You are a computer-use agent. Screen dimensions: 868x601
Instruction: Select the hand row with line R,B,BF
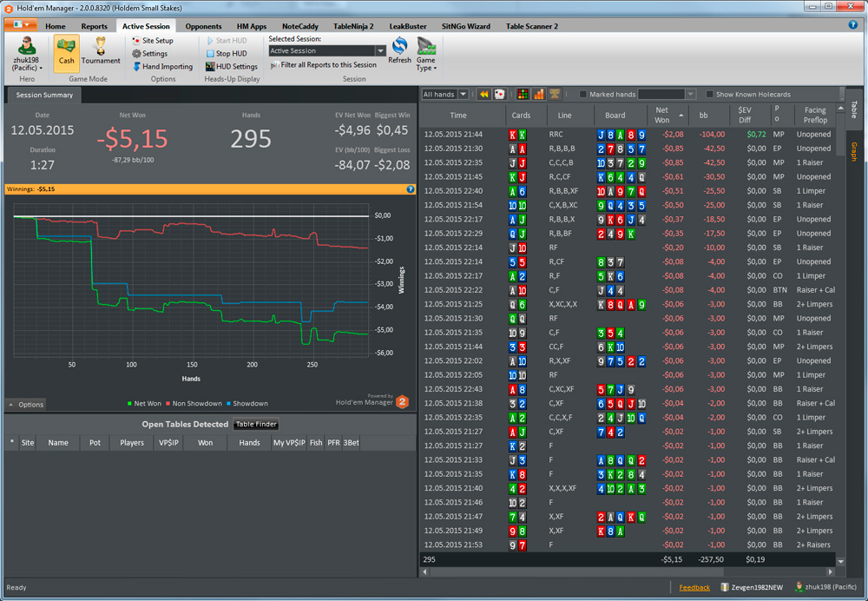(x=628, y=234)
